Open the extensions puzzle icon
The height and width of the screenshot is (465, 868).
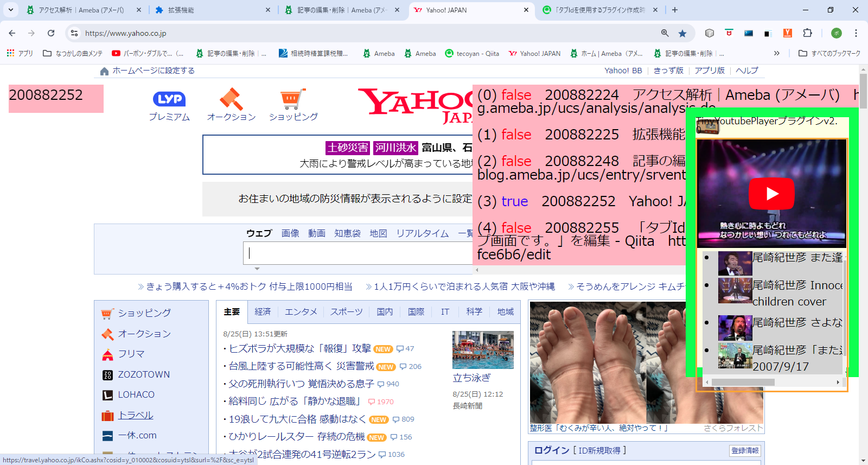tap(807, 33)
